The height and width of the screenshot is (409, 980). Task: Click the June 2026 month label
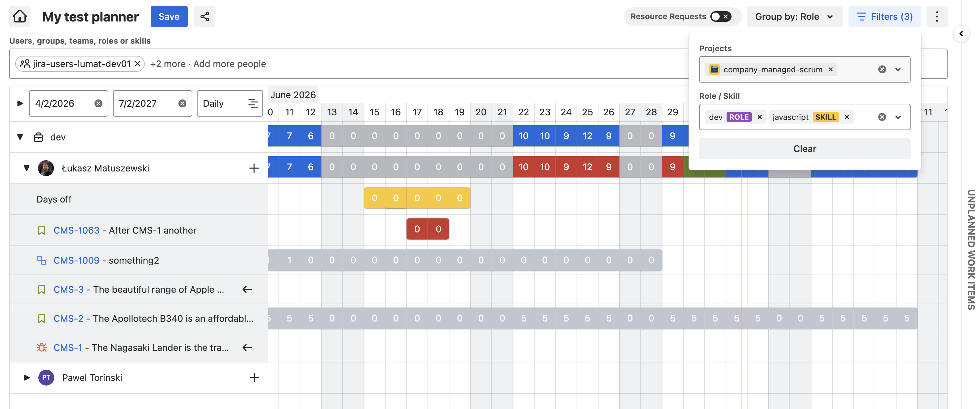coord(292,95)
